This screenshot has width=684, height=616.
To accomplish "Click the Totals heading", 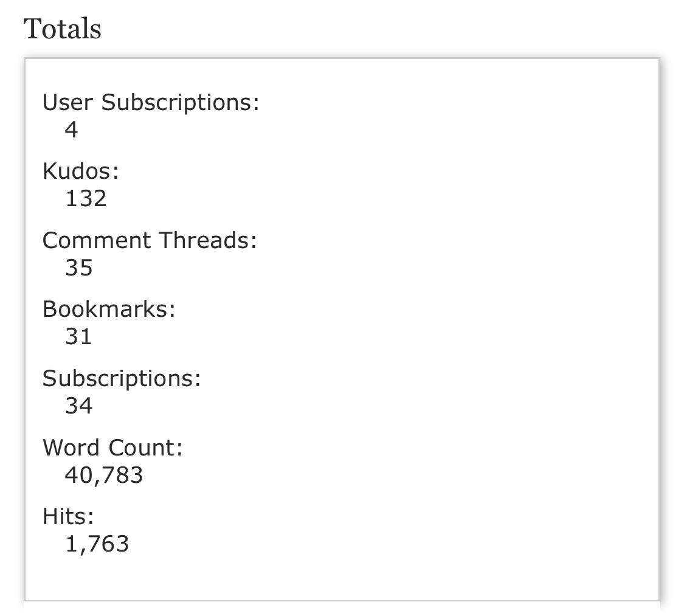I will (63, 29).
